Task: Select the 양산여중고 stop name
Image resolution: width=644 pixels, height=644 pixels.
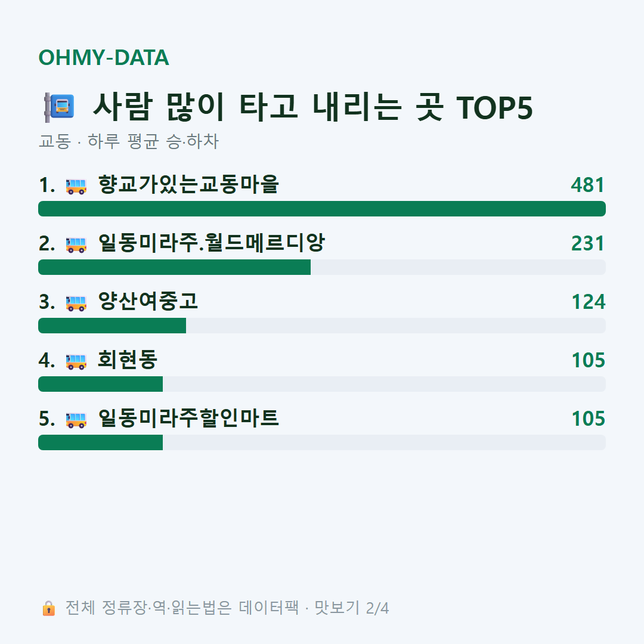Action: click(148, 301)
